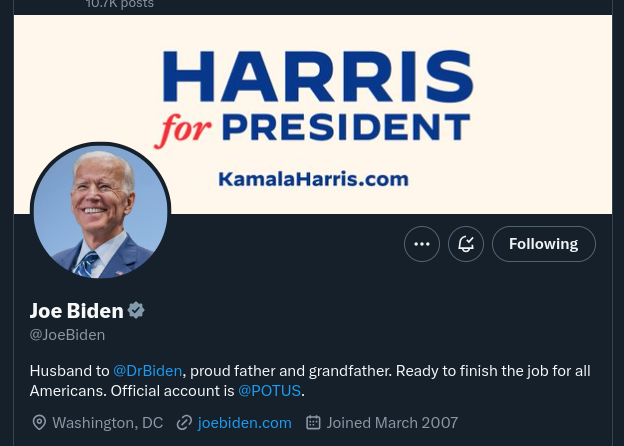This screenshot has width=624, height=446.
Task: Open the round profile avatar photo
Action: pos(100,213)
